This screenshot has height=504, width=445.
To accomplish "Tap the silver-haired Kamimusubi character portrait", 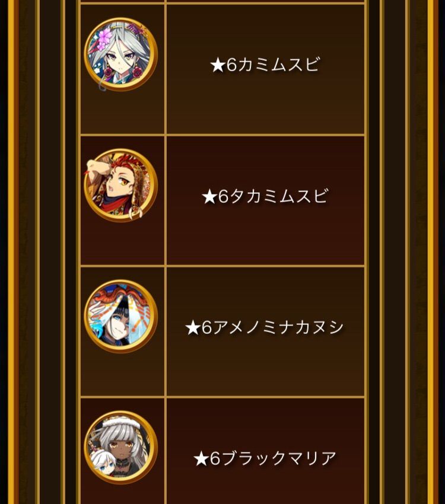I will [x=120, y=54].
